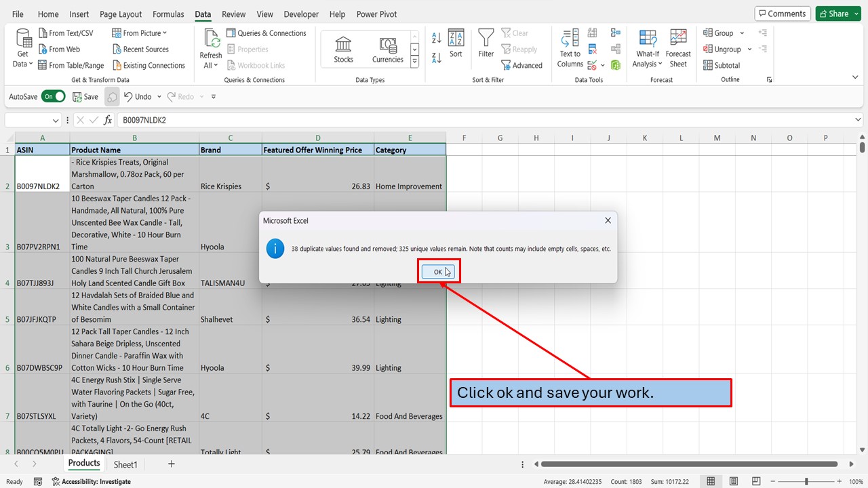
Task: Toggle AutoSave off
Action: [x=54, y=96]
